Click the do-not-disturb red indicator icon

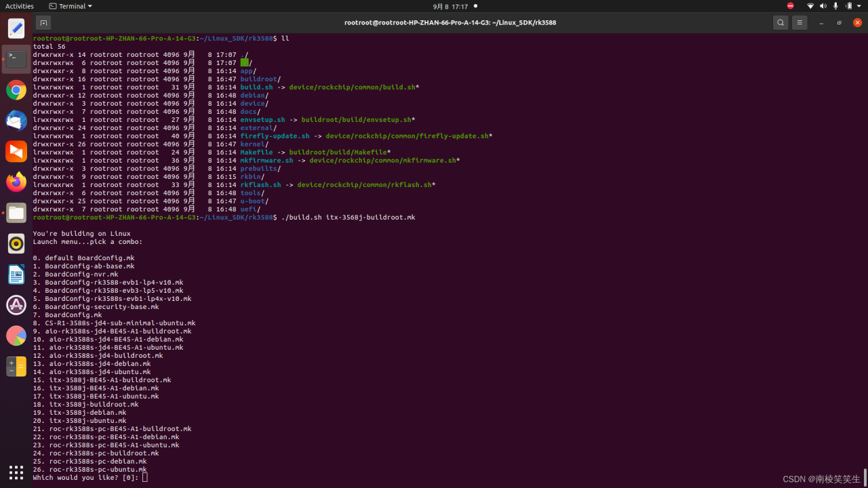click(x=790, y=6)
